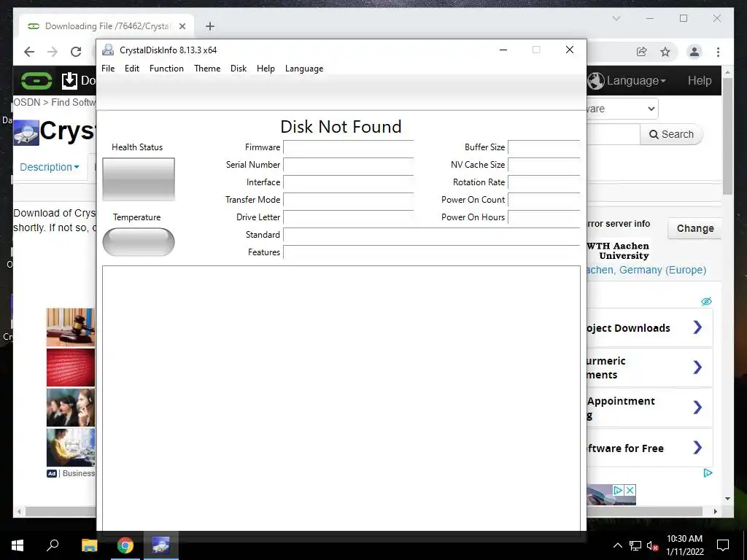Open the Turmeric ad chevron
The image size is (747, 560).
[697, 367]
